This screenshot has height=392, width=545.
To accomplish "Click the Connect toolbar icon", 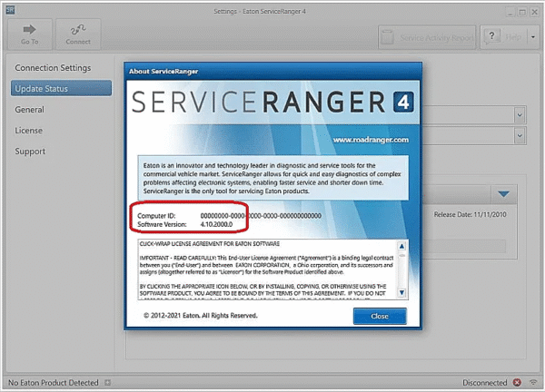I will 78,30.
